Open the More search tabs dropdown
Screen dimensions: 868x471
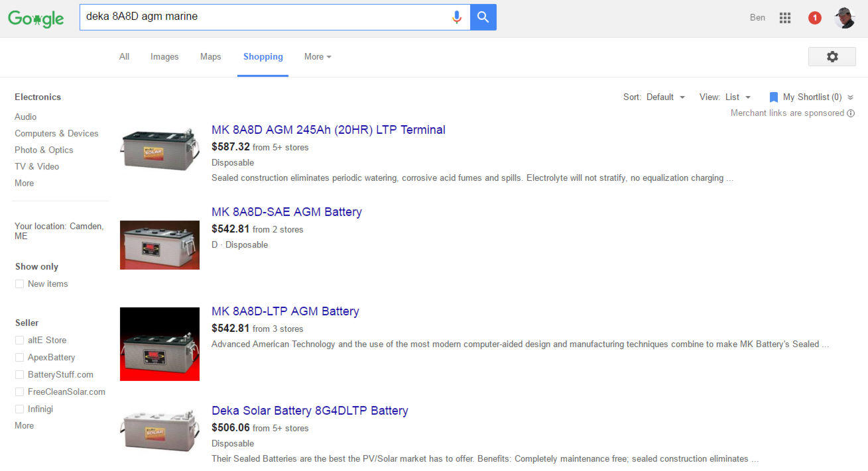click(x=318, y=57)
